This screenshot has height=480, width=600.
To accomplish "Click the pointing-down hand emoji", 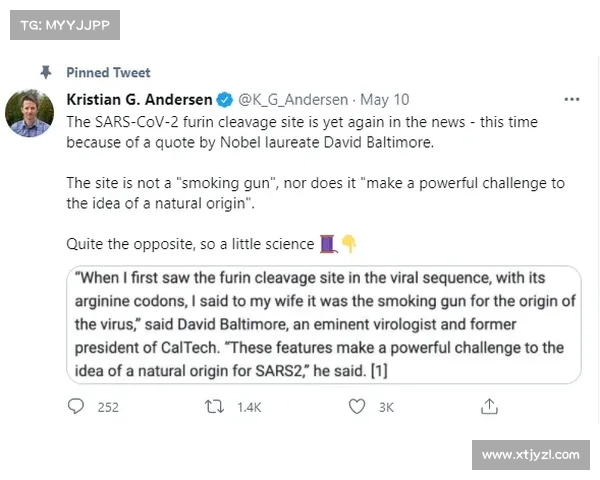I will pos(349,243).
